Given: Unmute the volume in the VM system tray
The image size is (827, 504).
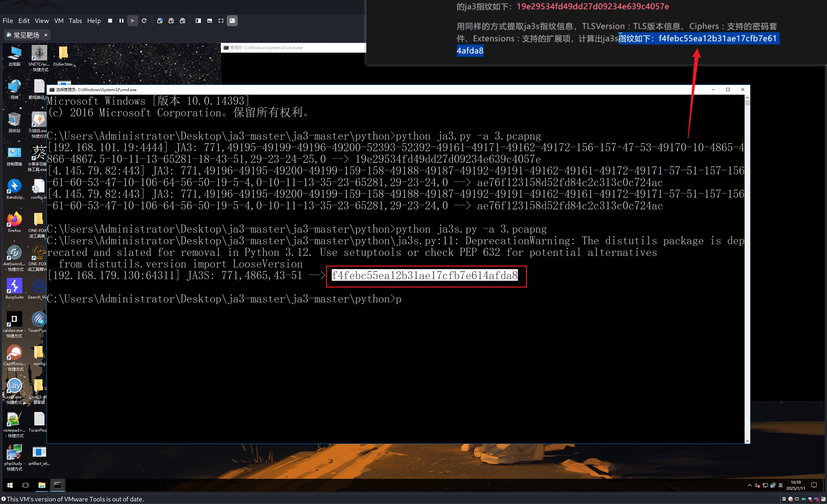Looking at the screenshot, I should tap(758, 486).
